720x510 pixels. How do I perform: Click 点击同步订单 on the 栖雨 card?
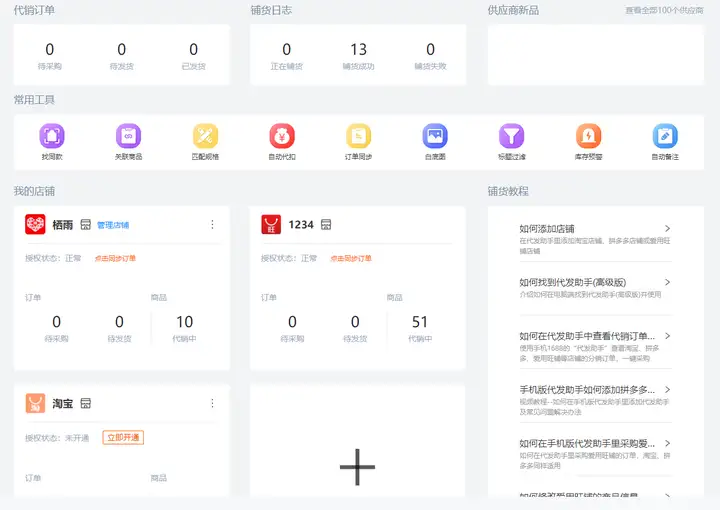[115, 258]
